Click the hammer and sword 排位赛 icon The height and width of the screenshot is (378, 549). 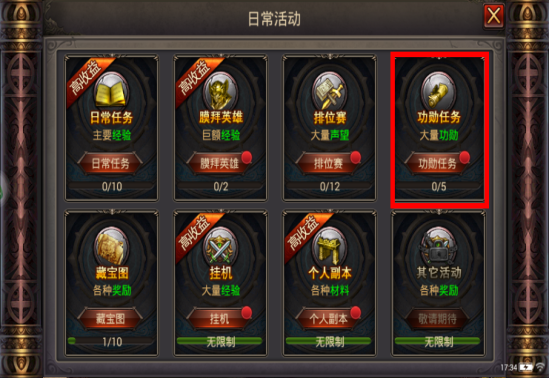329,91
